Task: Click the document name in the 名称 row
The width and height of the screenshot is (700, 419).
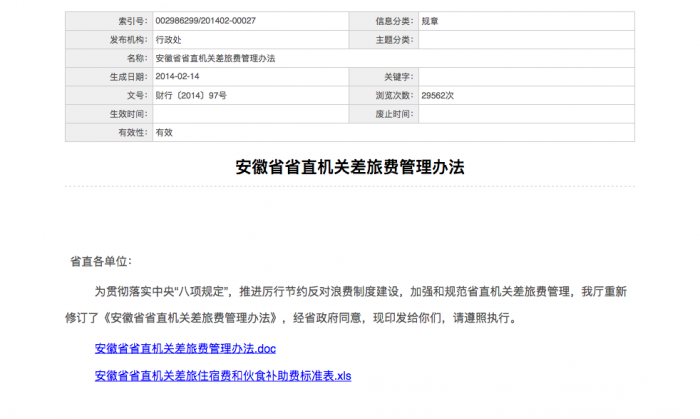Action: click(215, 58)
